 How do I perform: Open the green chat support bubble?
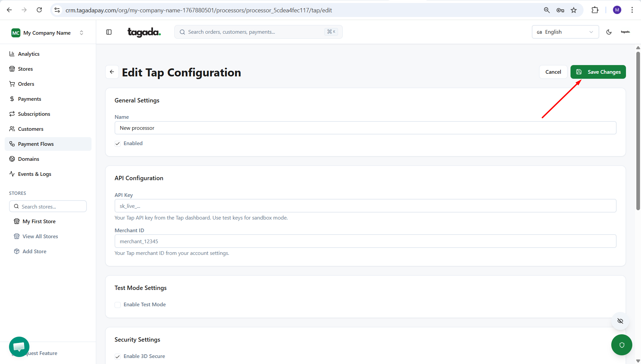(19, 347)
